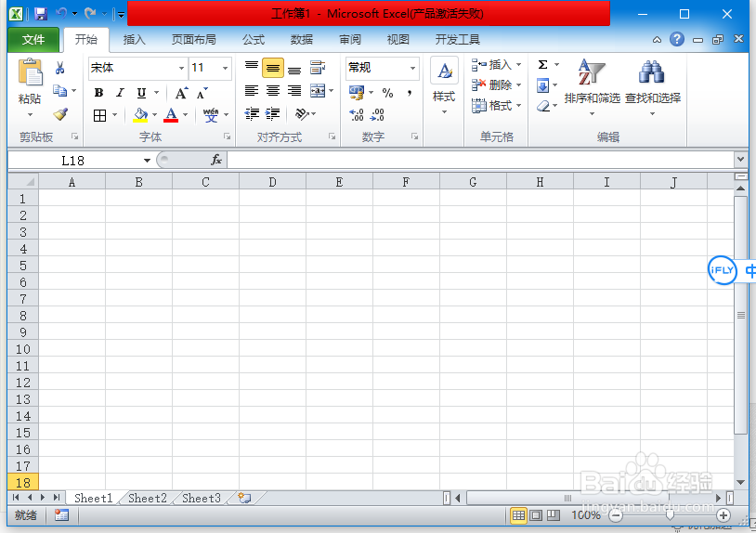Select the Sheet2 worksheet tab
Image resolution: width=756 pixels, height=533 pixels.
pos(148,498)
